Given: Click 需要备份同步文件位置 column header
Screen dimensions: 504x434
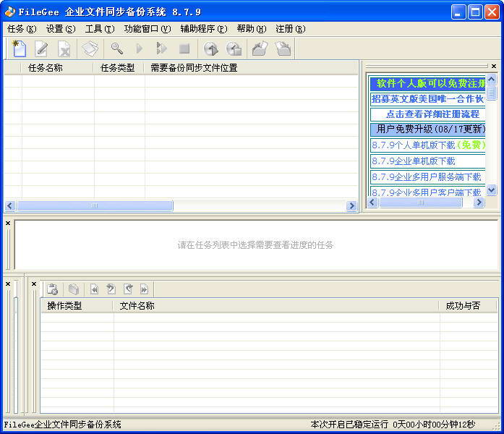Looking at the screenshot, I should point(251,68).
